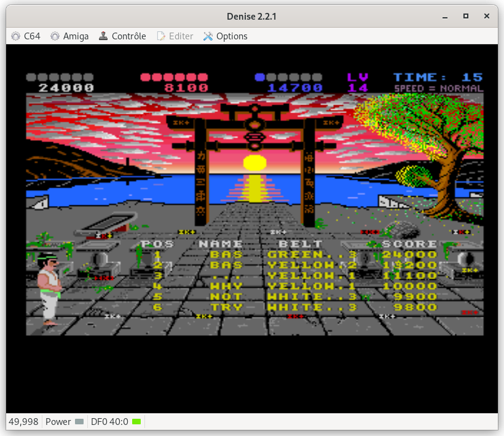The height and width of the screenshot is (436, 504).
Task: Click the "GREEN..3" belt entry
Action: (312, 255)
